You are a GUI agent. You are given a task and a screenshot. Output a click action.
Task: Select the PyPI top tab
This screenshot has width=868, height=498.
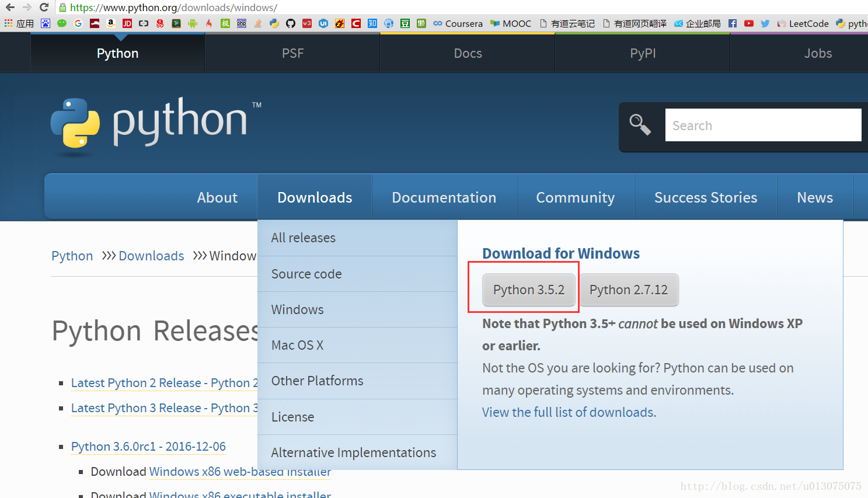point(643,53)
